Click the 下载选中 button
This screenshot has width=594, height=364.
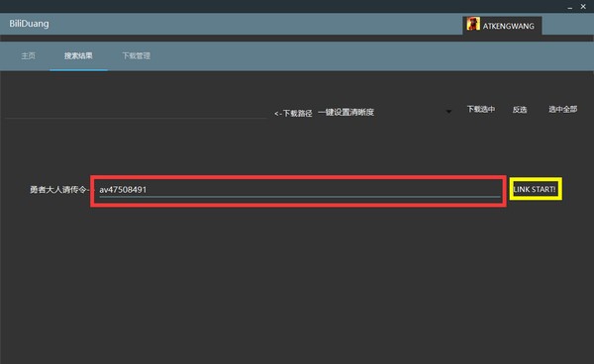(481, 110)
